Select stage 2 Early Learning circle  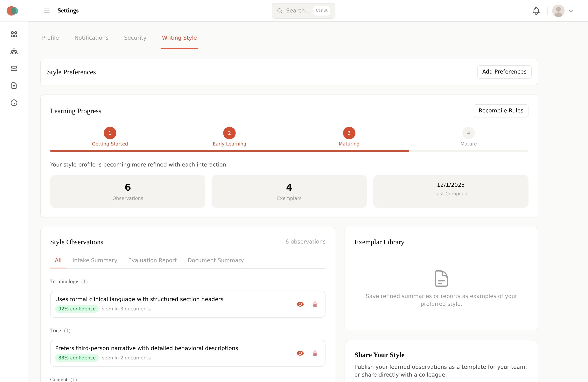(x=229, y=133)
